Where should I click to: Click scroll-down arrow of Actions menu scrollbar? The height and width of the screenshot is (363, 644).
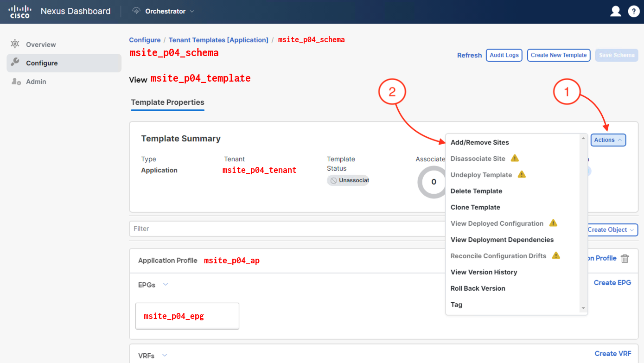point(583,308)
